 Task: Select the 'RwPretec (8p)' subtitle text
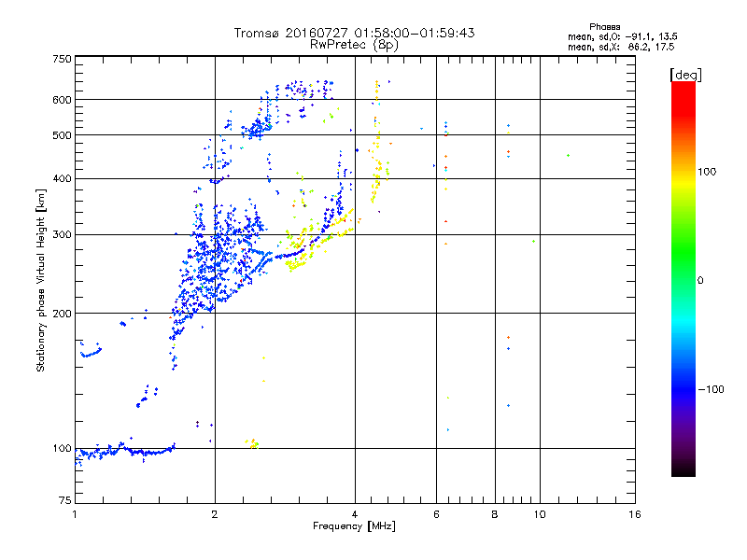[354, 45]
